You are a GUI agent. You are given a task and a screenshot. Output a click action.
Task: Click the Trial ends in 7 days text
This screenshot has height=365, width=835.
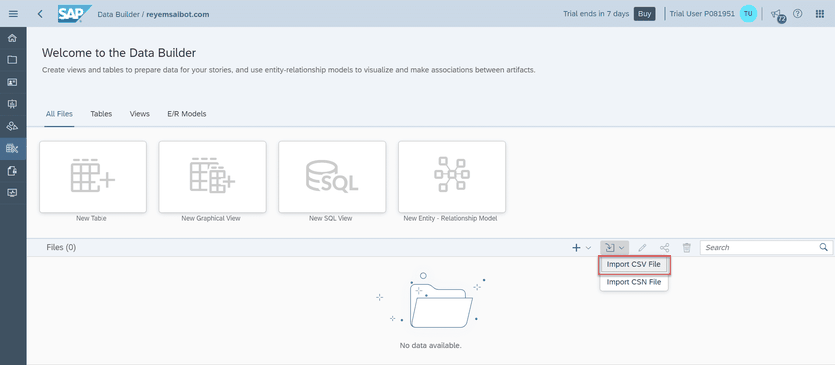tap(596, 14)
